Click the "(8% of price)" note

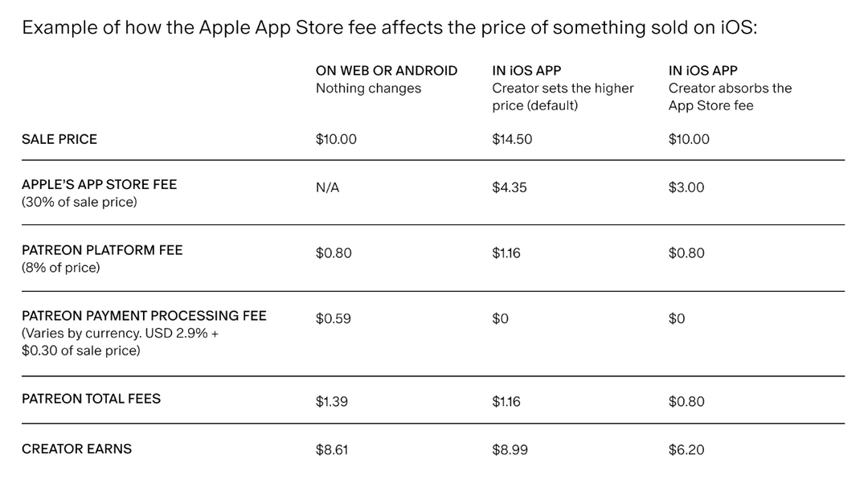[61, 268]
